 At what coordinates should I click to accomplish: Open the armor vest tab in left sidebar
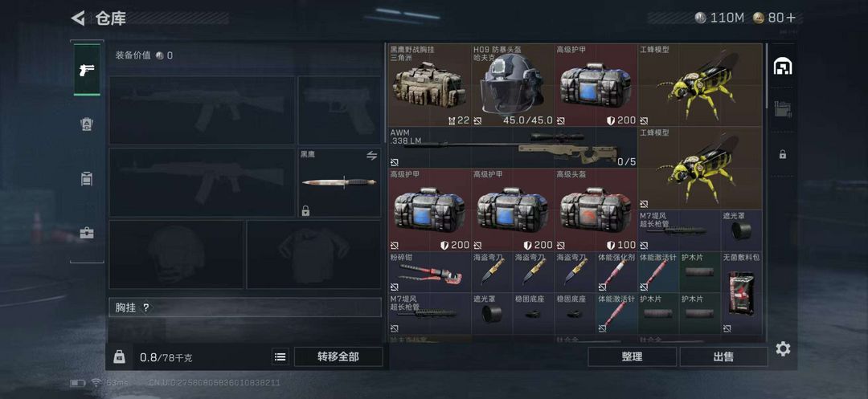point(87,124)
